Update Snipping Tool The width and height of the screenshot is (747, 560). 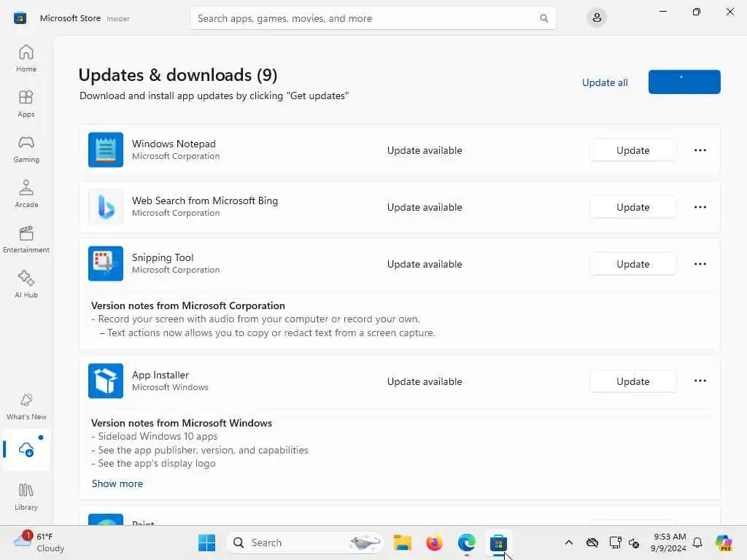(x=632, y=264)
